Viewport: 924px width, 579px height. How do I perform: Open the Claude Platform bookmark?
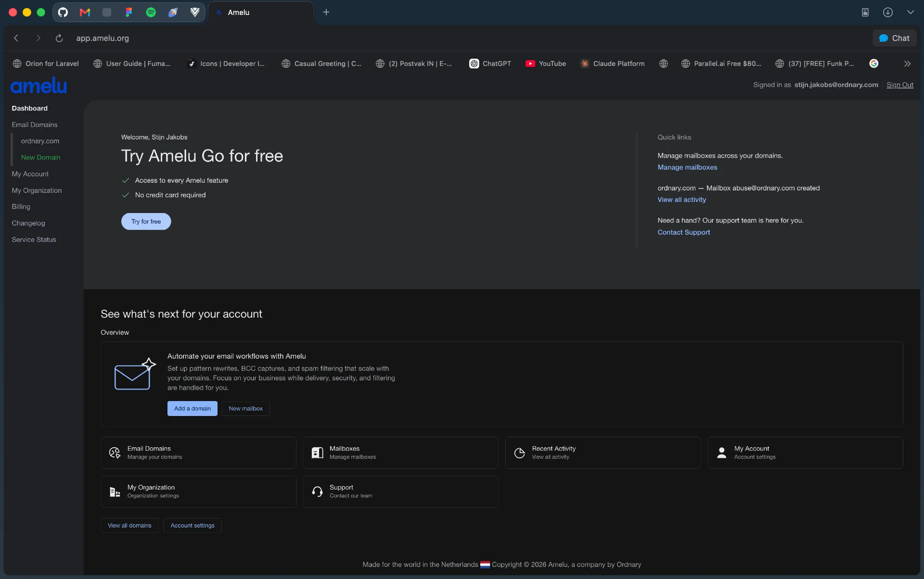[612, 63]
